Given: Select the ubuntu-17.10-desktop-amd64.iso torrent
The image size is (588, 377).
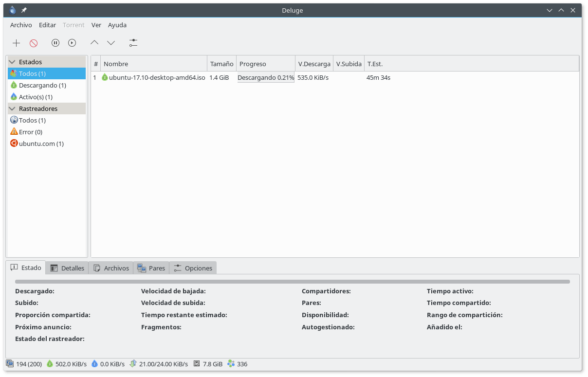Looking at the screenshot, I should click(x=157, y=77).
